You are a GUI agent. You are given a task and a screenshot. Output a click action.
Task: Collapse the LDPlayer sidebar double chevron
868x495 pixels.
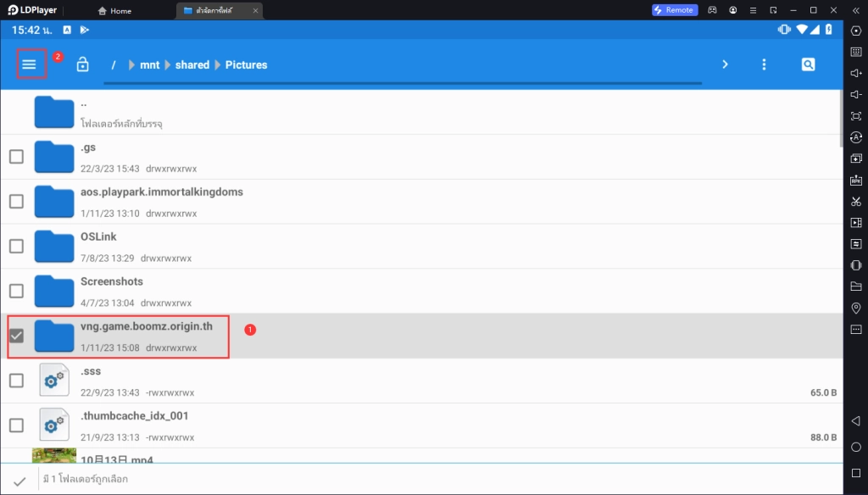(855, 10)
